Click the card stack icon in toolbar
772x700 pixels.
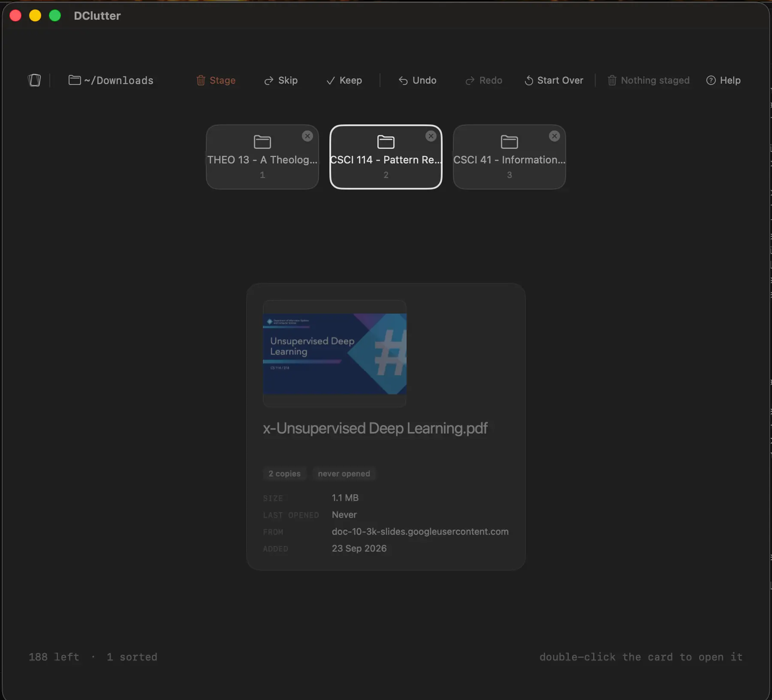click(x=34, y=80)
